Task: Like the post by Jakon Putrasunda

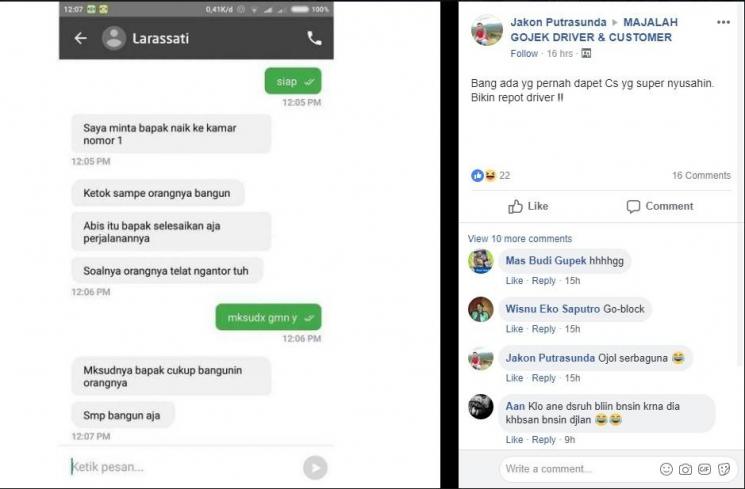Action: pos(528,206)
